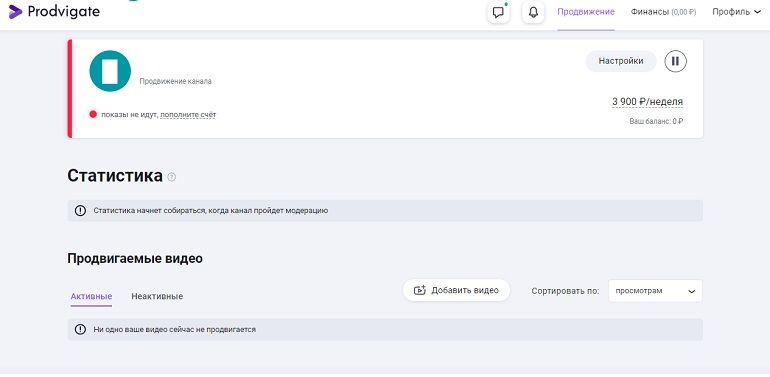
Task: Click the help icon next to Статистика
Action: (x=171, y=177)
